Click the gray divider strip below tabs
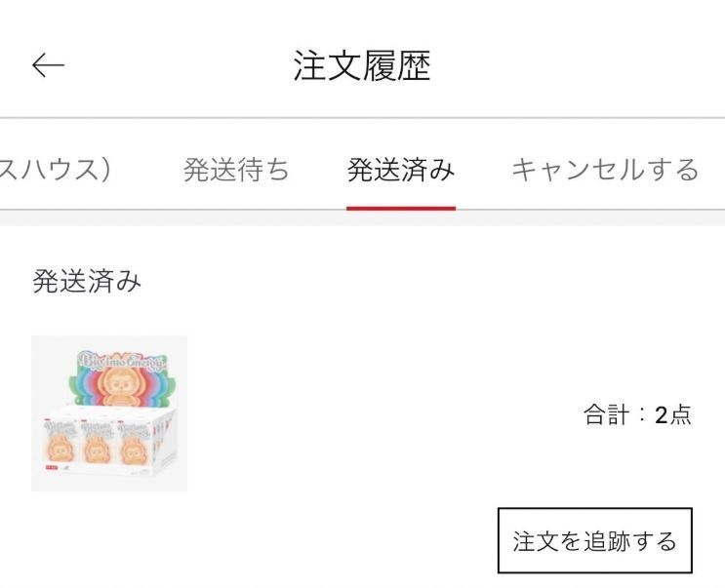This screenshot has height=588, width=725. [362, 218]
